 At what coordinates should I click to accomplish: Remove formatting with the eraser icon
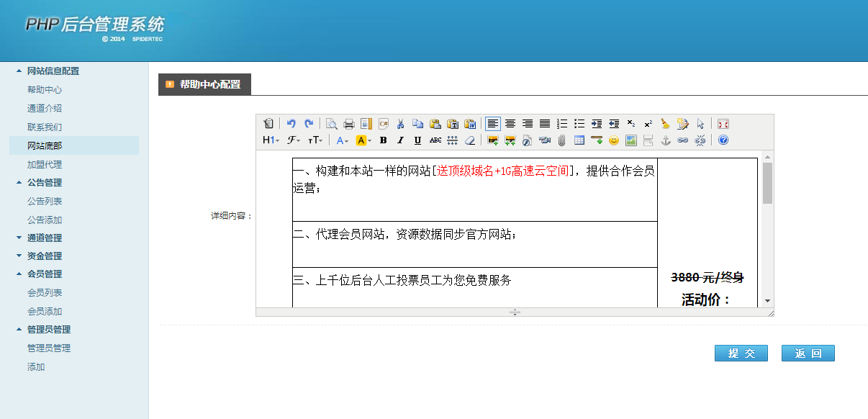tap(470, 140)
